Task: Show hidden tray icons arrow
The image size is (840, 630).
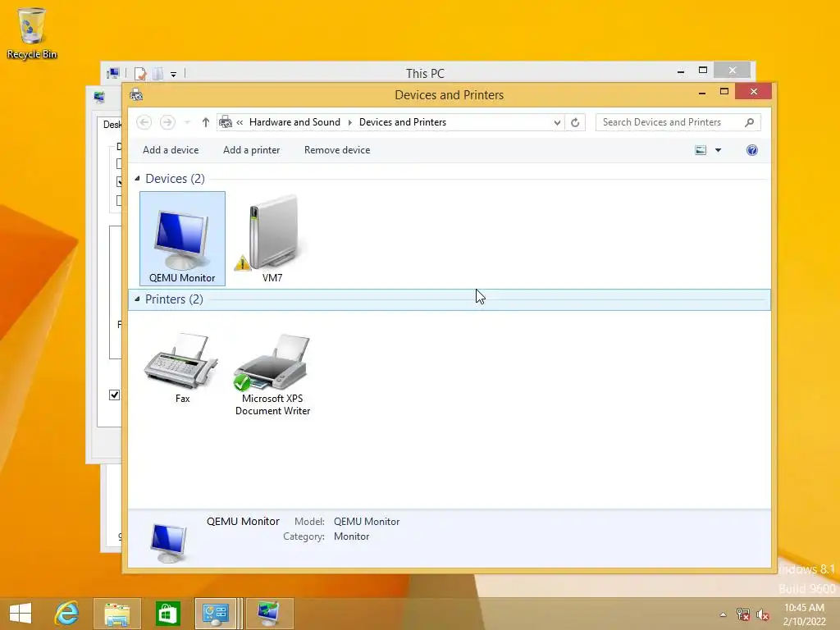Action: pos(723,614)
